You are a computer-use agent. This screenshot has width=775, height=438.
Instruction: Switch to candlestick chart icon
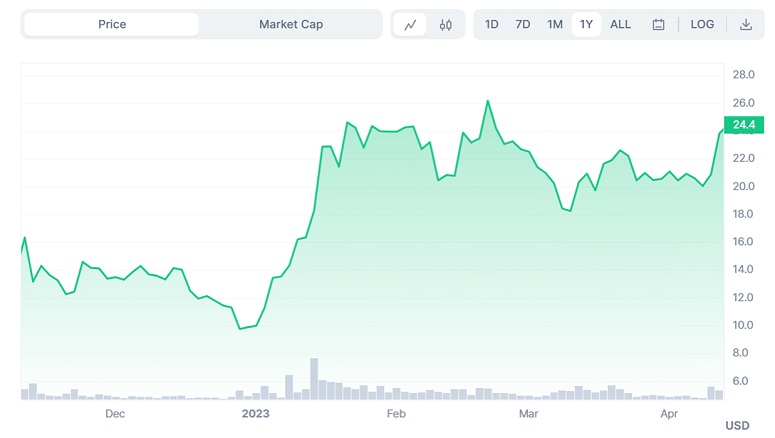[x=445, y=25]
